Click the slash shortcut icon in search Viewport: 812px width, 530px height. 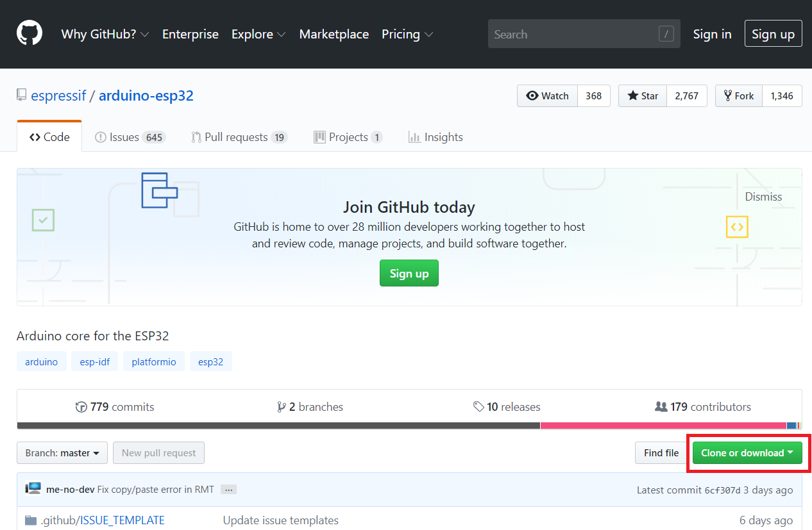666,34
